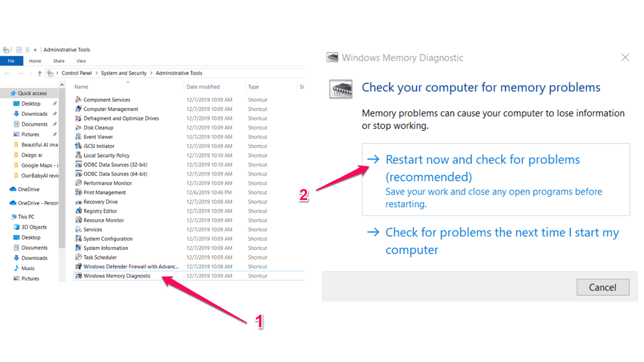
Task: Select the Services gear icon
Action: click(78, 230)
